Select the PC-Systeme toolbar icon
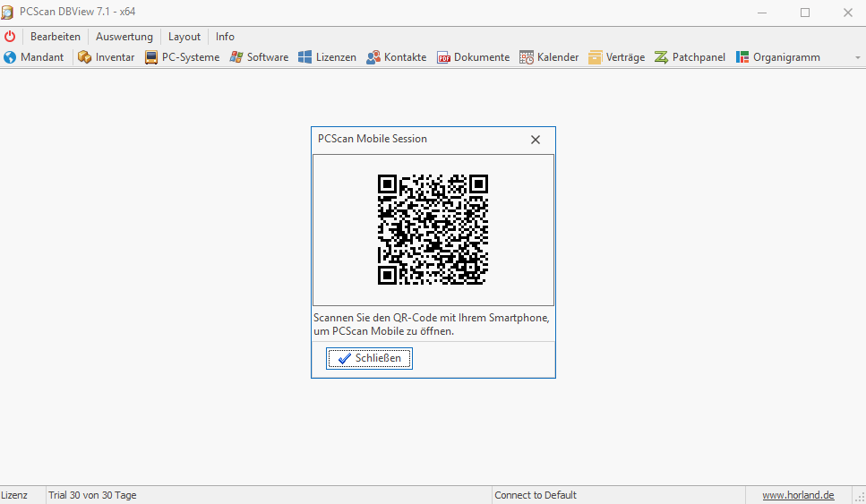 [x=151, y=57]
